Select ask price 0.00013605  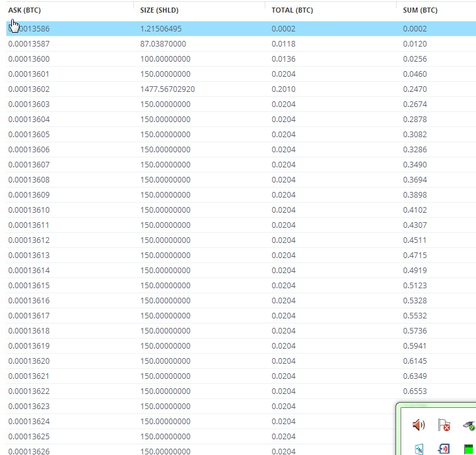click(x=29, y=135)
